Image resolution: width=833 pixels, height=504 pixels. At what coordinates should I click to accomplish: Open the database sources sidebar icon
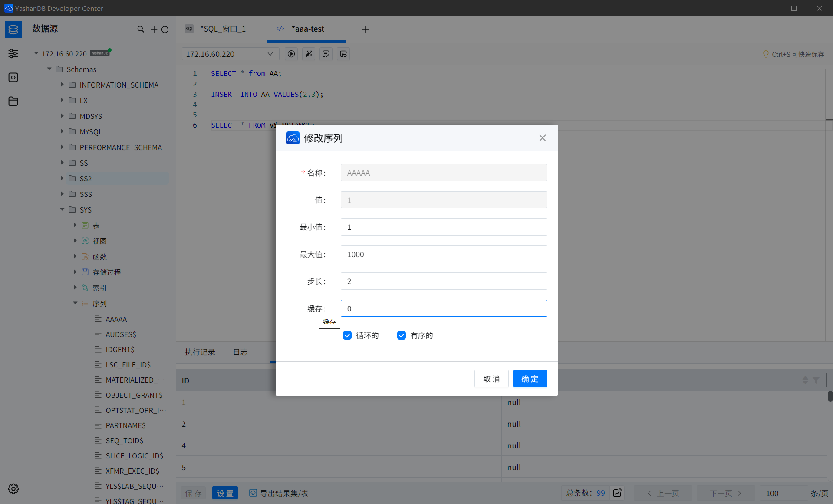click(13, 29)
